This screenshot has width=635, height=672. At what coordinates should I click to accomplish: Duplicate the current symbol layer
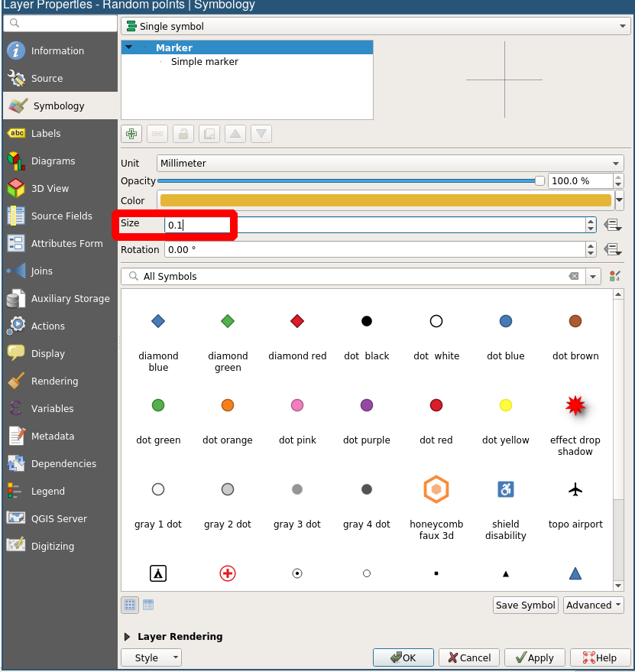(x=209, y=134)
